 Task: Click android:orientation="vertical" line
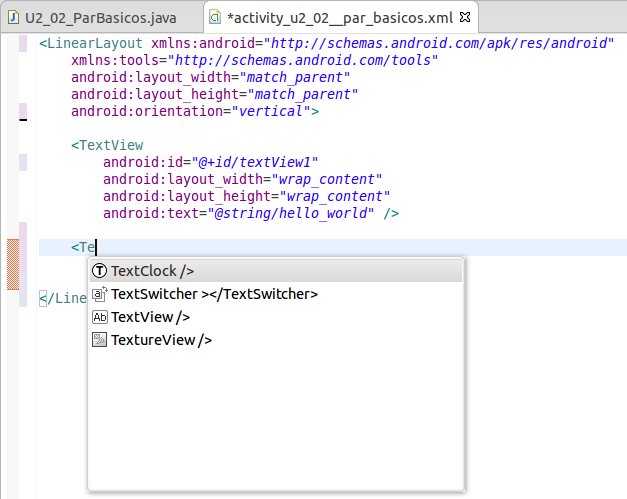(x=195, y=111)
